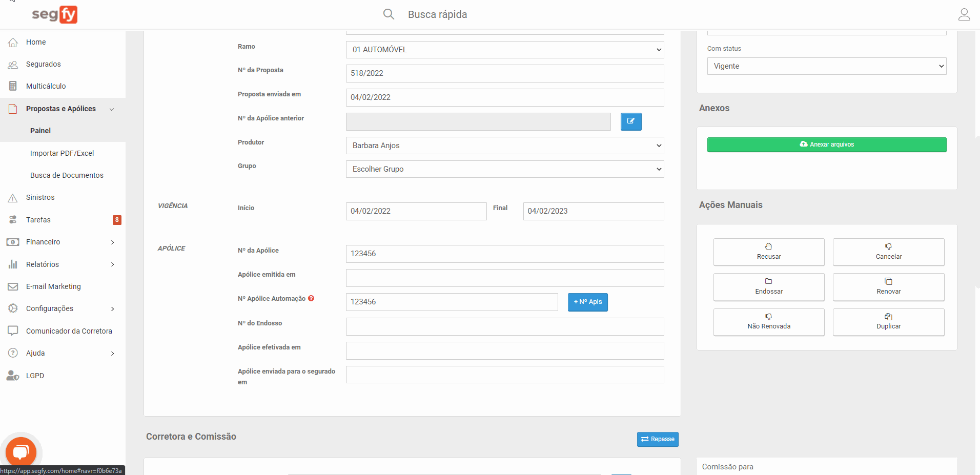Open the orange chat support bubble

point(21,452)
